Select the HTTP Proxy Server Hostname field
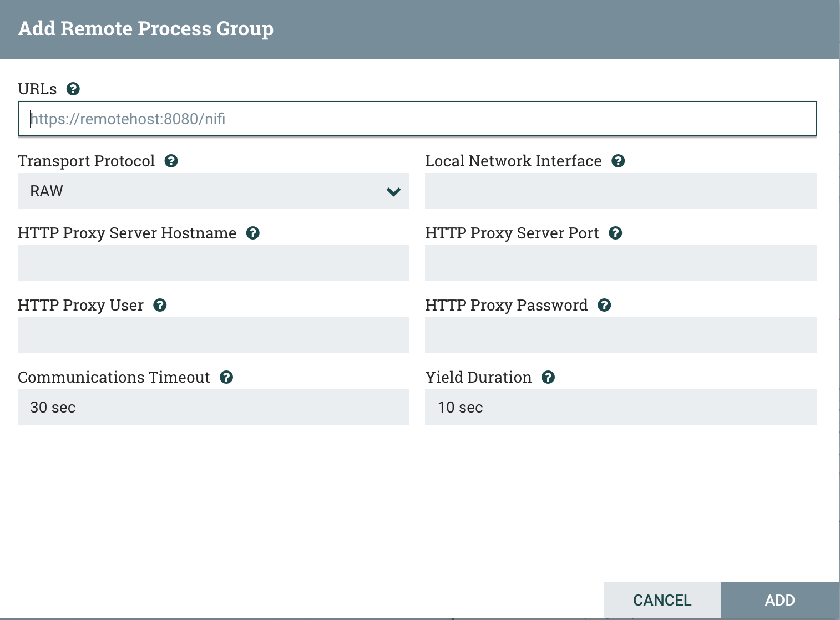The image size is (840, 620). [214, 263]
